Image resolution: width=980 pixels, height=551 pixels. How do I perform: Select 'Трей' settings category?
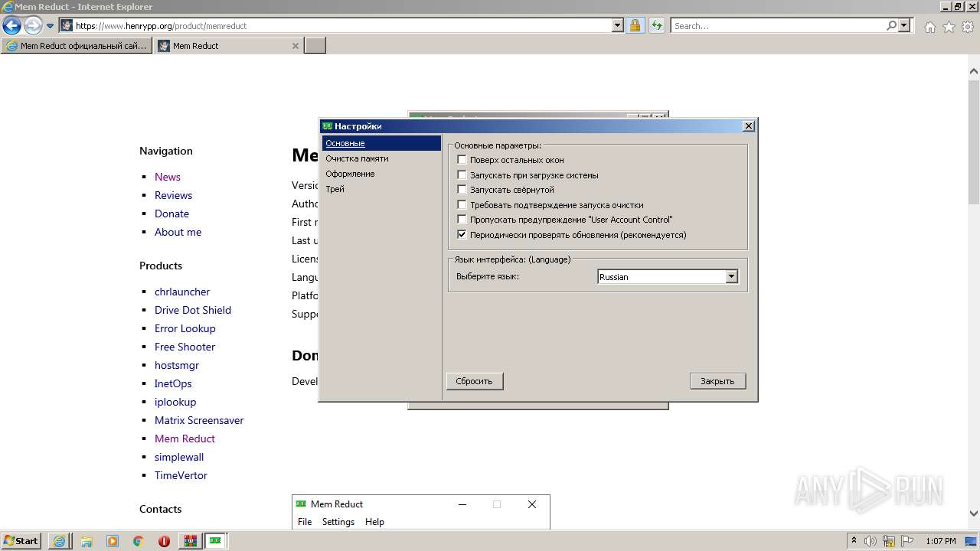click(381, 189)
